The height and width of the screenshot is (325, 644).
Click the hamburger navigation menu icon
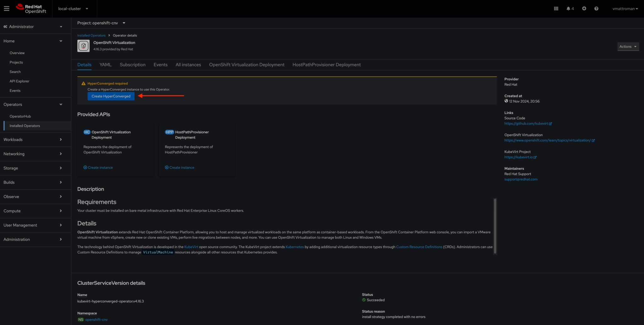6,8
